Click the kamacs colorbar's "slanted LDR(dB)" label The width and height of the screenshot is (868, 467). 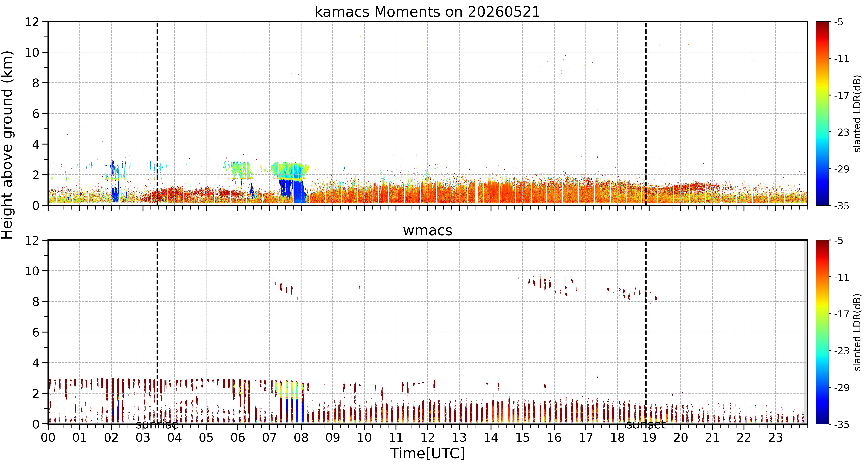click(857, 114)
